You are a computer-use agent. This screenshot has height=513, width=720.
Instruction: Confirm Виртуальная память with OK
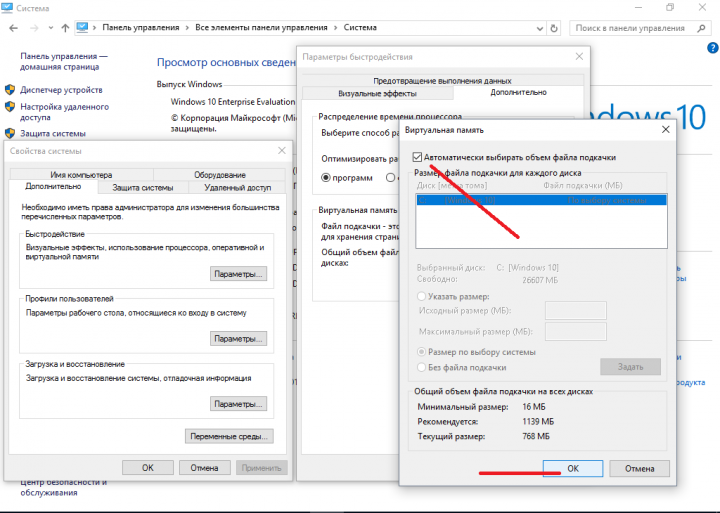tap(573, 468)
